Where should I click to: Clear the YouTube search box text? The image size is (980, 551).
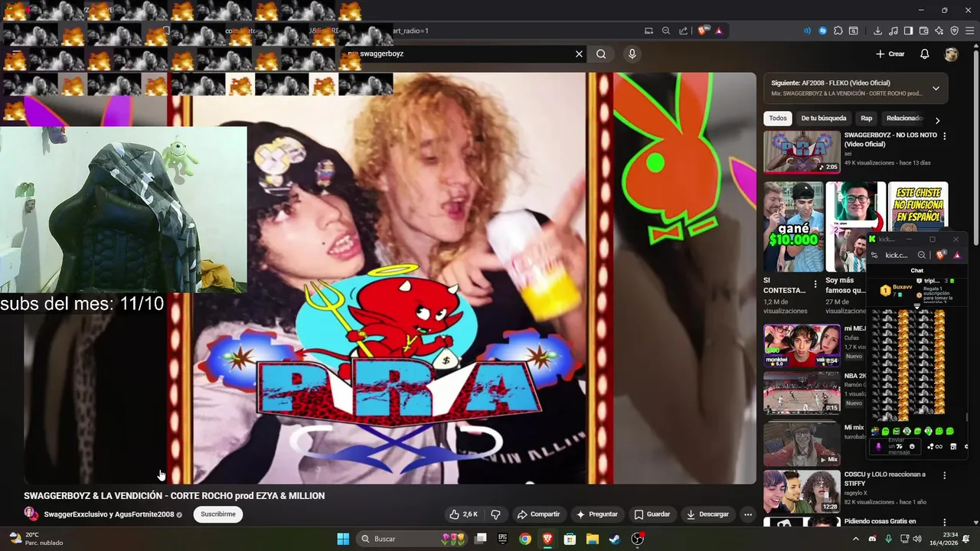[579, 54]
